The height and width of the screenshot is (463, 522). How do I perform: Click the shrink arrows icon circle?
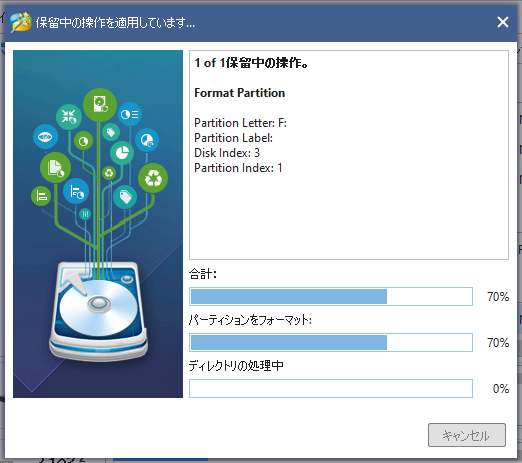[x=69, y=117]
